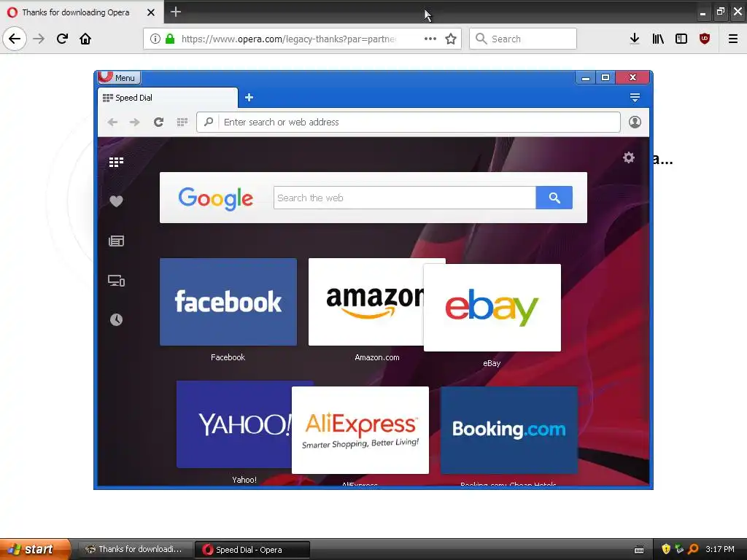Image resolution: width=747 pixels, height=560 pixels.
Task: Open page actions three-dot menu
Action: click(x=430, y=39)
